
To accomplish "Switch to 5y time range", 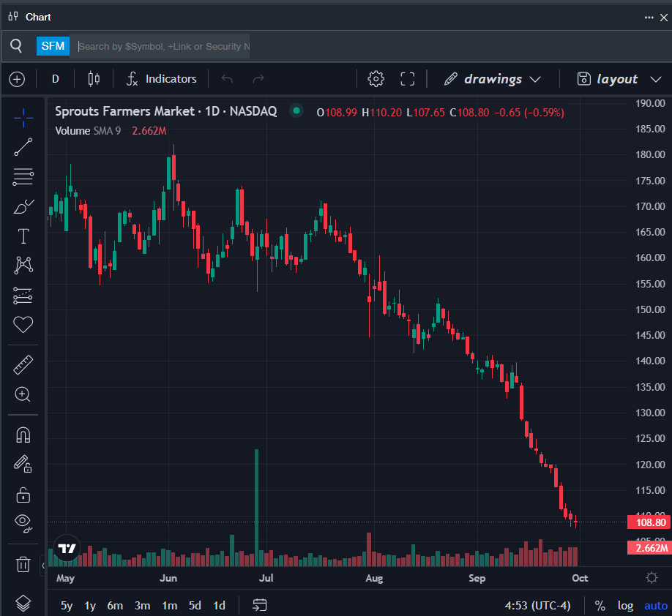I will 67,606.
